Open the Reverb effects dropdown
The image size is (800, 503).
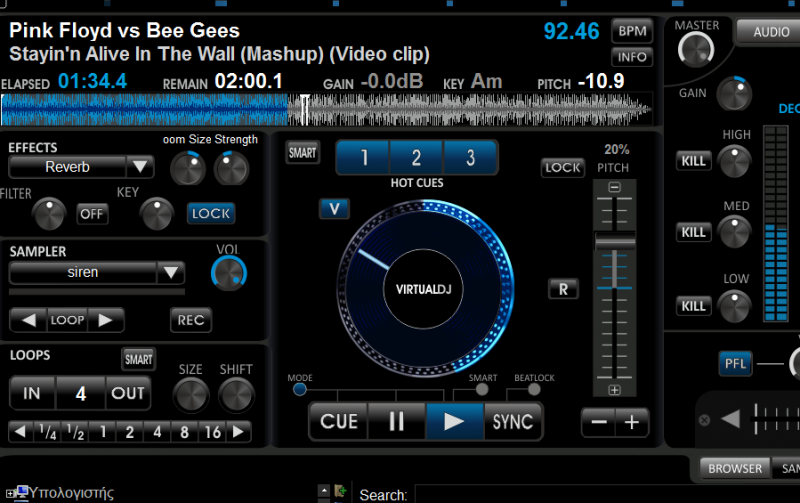[140, 167]
